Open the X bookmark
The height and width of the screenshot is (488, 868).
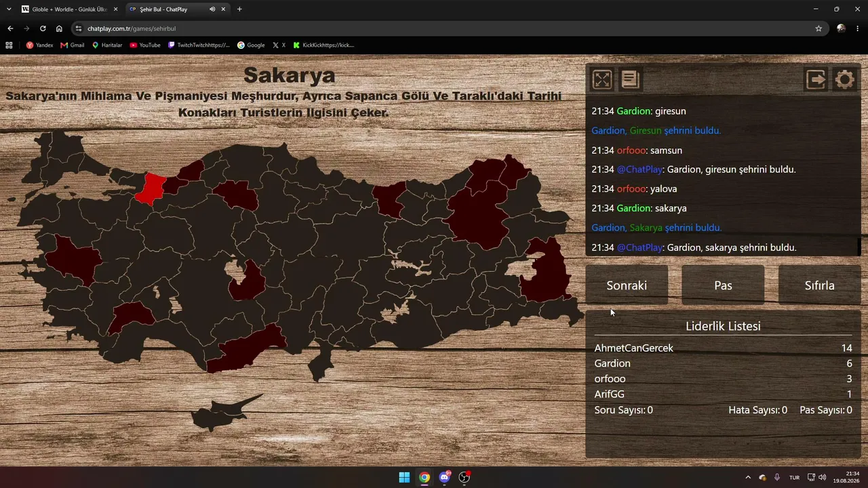279,45
